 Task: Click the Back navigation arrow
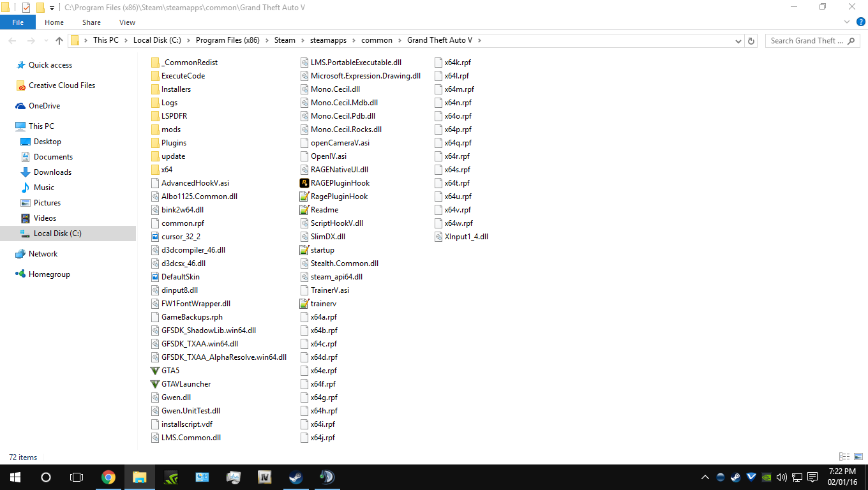12,40
